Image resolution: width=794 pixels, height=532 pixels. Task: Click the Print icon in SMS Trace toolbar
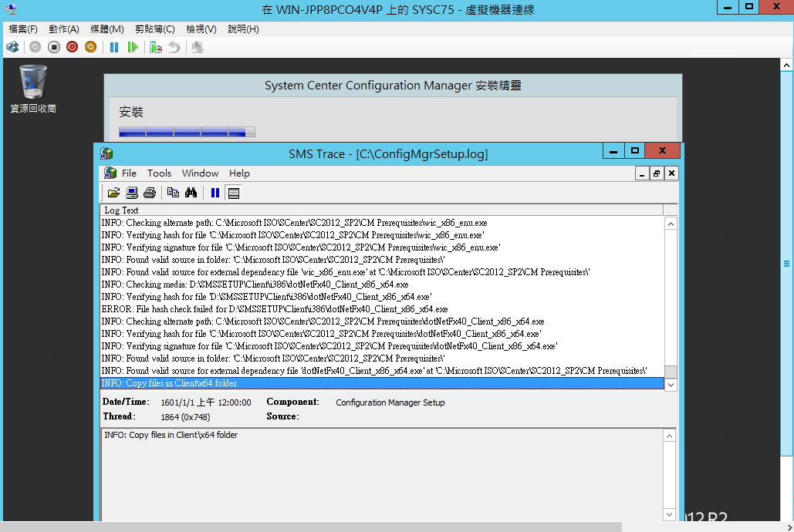[150, 193]
